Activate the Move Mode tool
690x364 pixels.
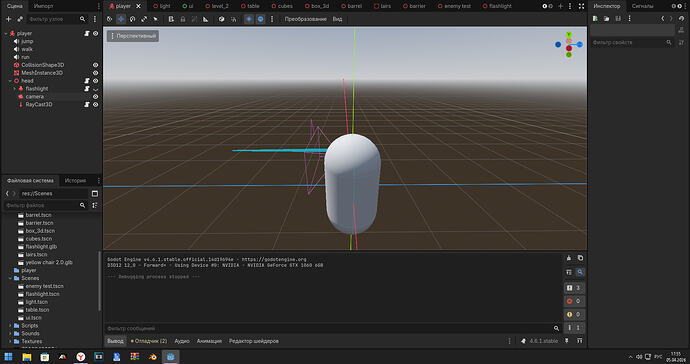coord(121,19)
